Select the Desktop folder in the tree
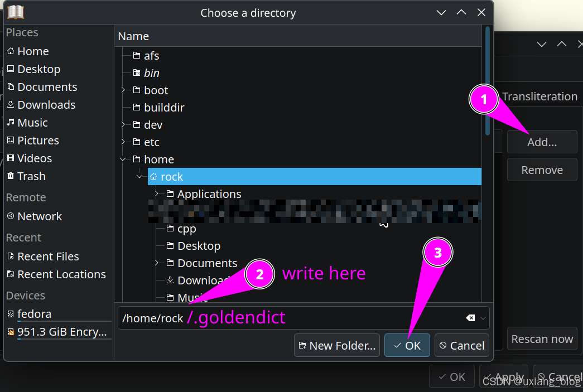Image resolution: width=583 pixels, height=392 pixels. tap(194, 246)
